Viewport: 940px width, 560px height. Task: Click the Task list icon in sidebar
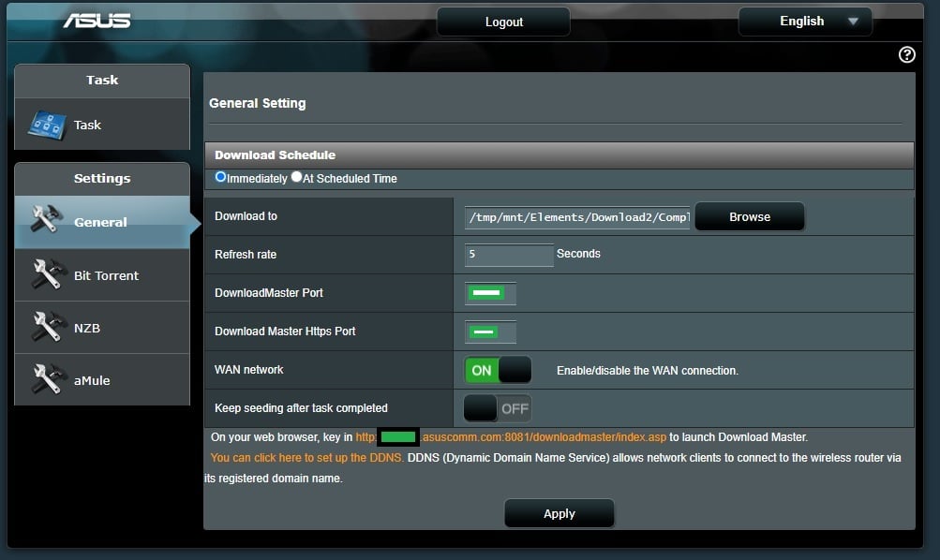[x=47, y=125]
